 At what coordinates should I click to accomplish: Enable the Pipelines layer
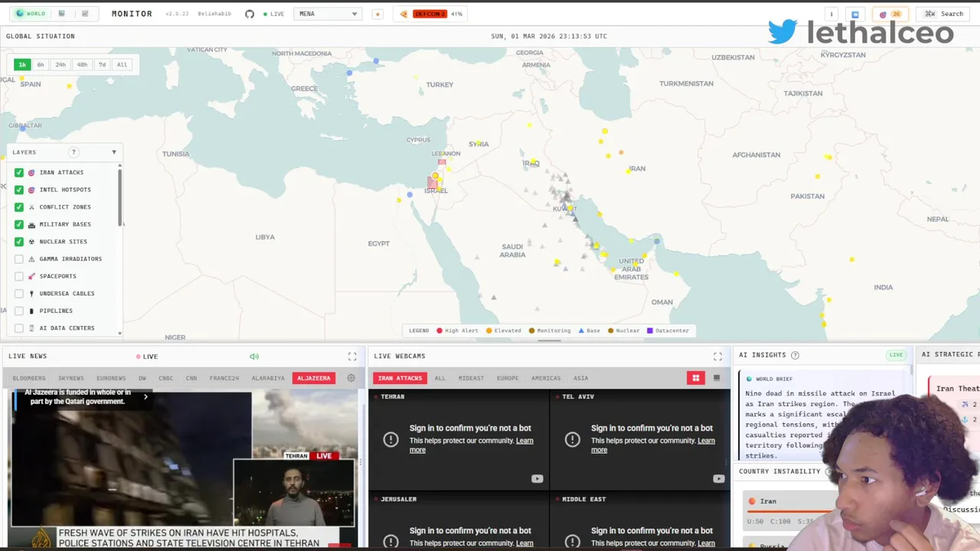[19, 311]
